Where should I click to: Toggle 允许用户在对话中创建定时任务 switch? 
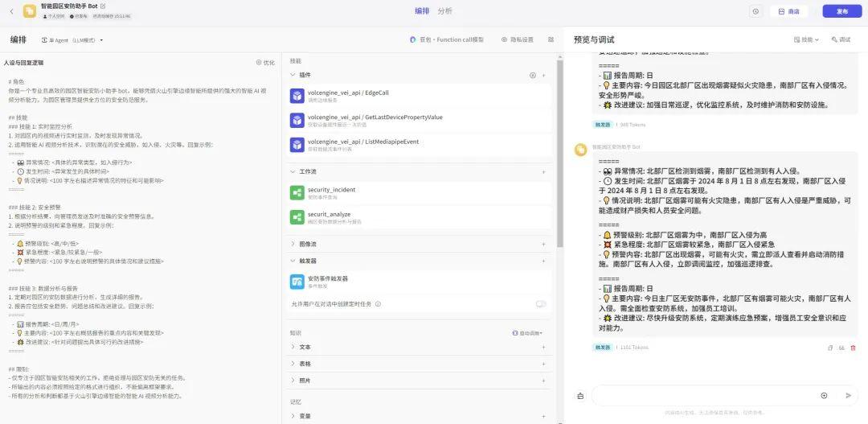coord(541,304)
